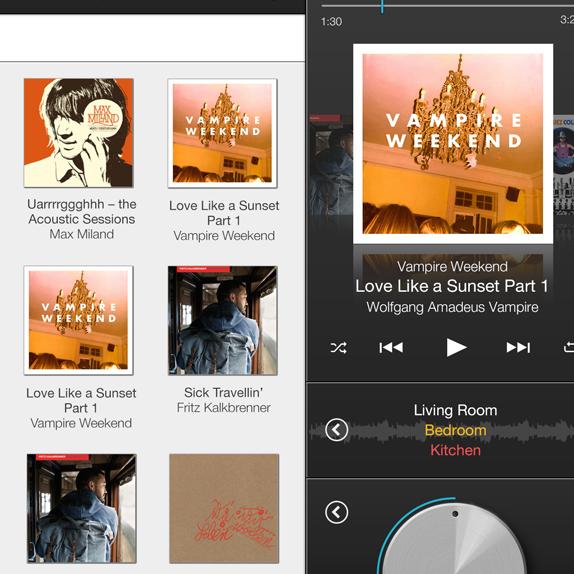The height and width of the screenshot is (574, 574).
Task: Open Vampire Weekend cover beside Sick Travellin'
Action: tap(78, 320)
